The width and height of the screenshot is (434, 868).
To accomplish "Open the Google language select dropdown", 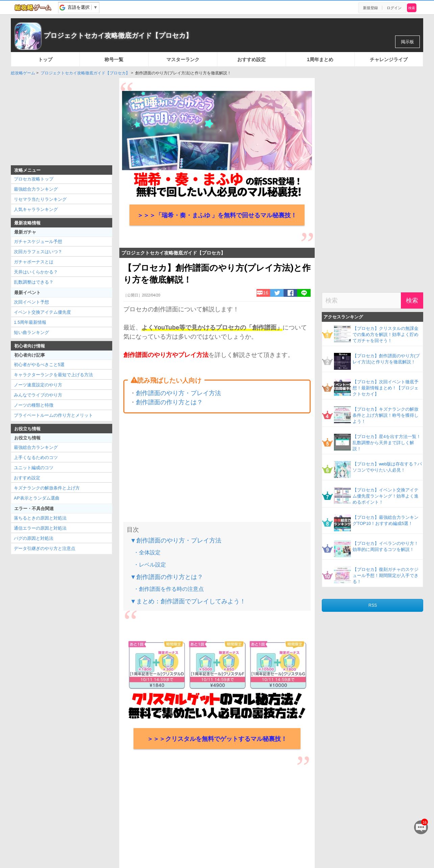I will click(x=79, y=7).
